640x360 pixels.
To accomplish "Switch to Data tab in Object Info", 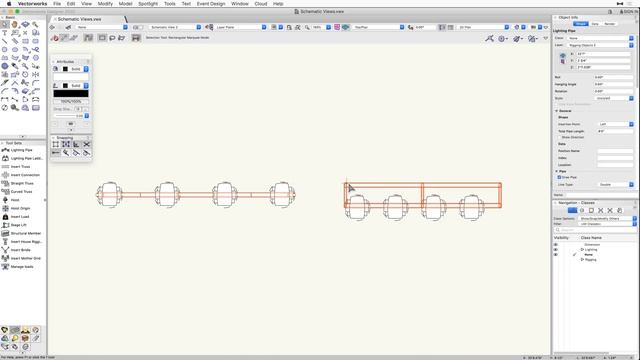I will coord(595,24).
